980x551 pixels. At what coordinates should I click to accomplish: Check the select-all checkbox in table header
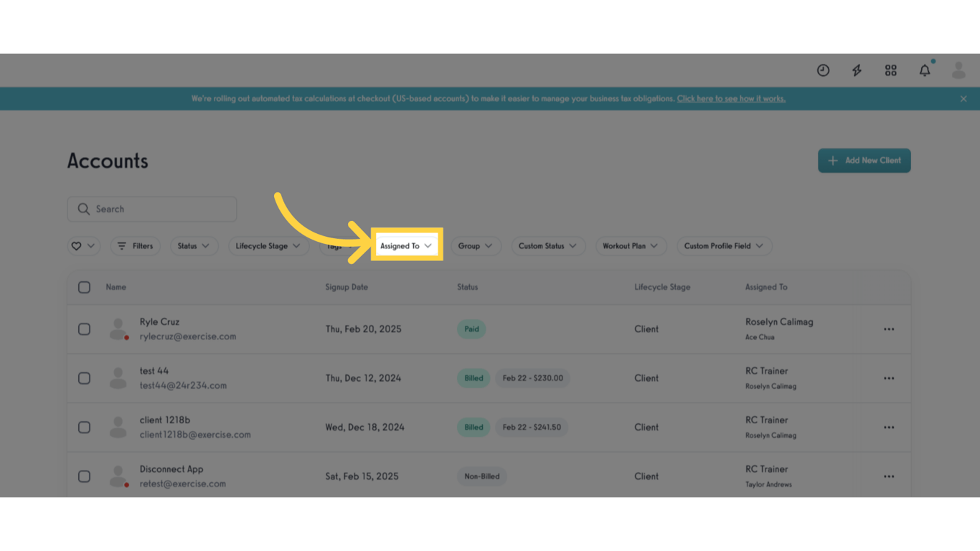[x=84, y=287]
